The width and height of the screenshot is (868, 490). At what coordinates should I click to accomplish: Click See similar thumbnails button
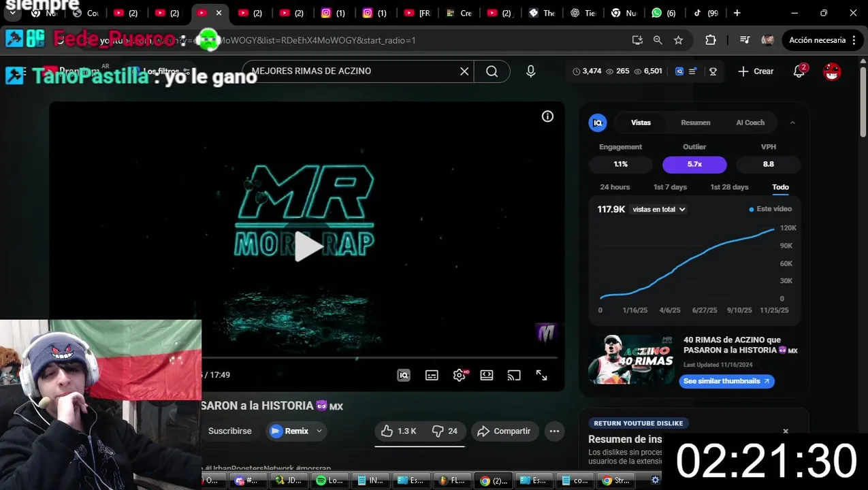click(726, 381)
